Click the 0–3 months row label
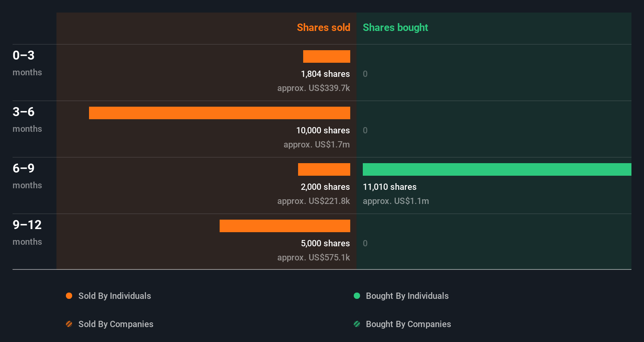The height and width of the screenshot is (342, 644). 27,63
